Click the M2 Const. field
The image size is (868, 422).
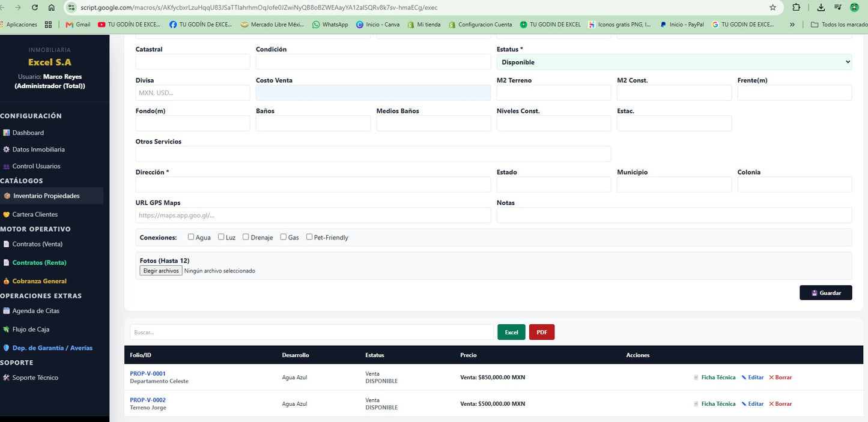(x=674, y=92)
